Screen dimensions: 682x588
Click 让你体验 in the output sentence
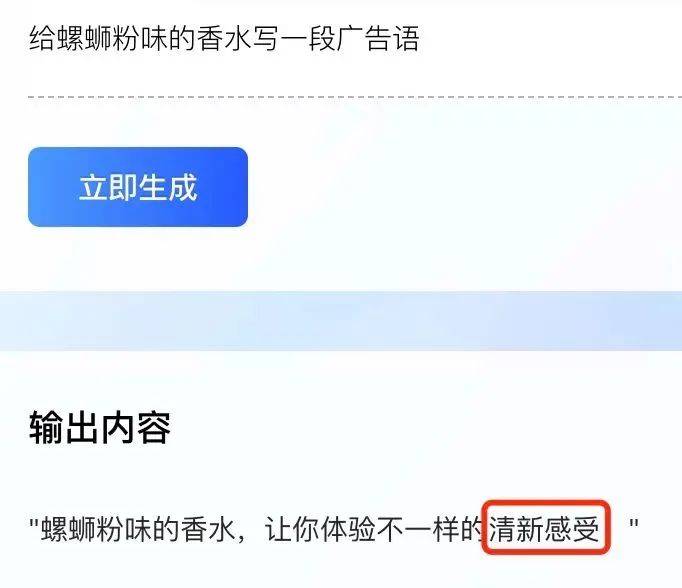[x=321, y=529]
